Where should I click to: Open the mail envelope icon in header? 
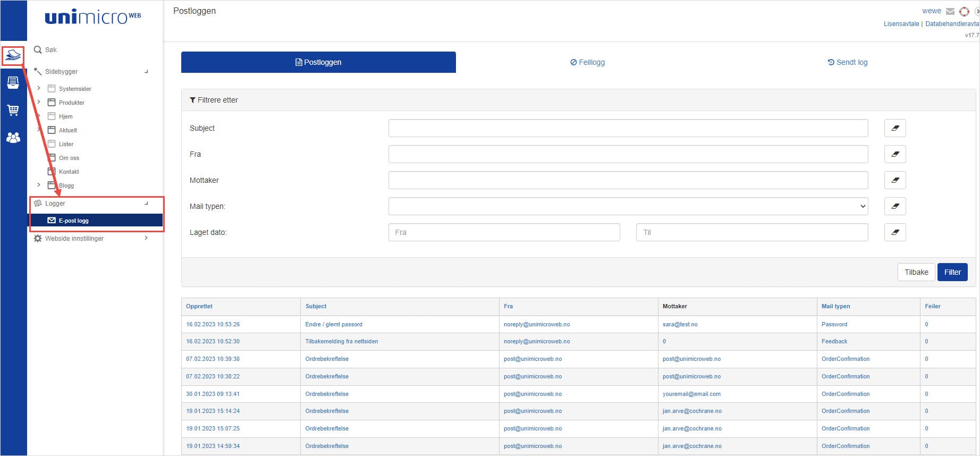pos(950,11)
